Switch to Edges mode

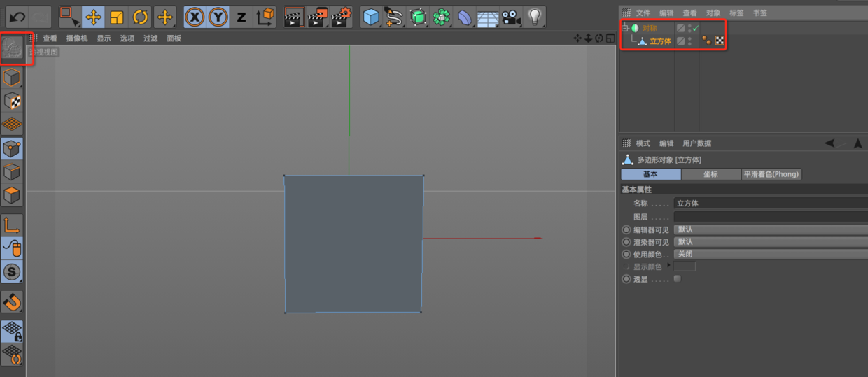(12, 171)
